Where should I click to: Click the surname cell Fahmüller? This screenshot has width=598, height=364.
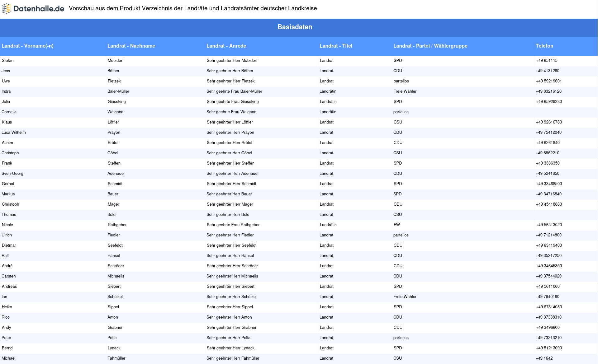pyautogui.click(x=116, y=358)
